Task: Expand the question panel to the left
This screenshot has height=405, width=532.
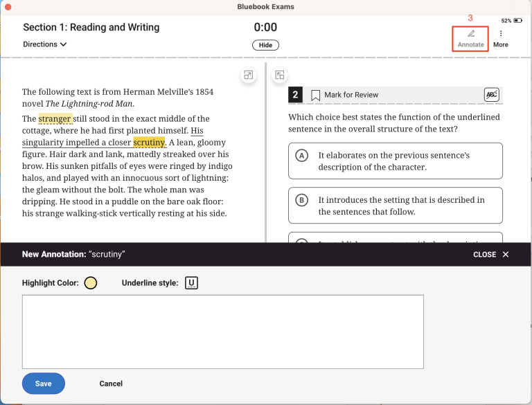Action: click(280, 75)
